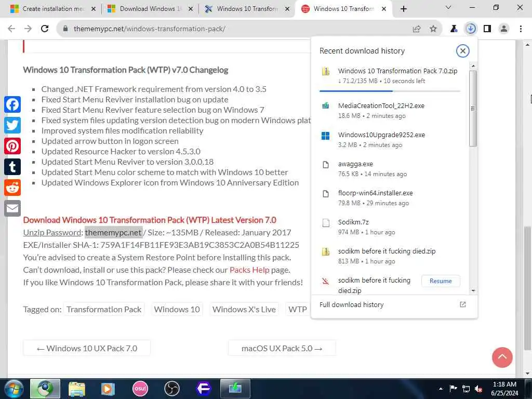Click the network tray icon
Image resolution: width=532 pixels, height=399 pixels.
point(466,389)
